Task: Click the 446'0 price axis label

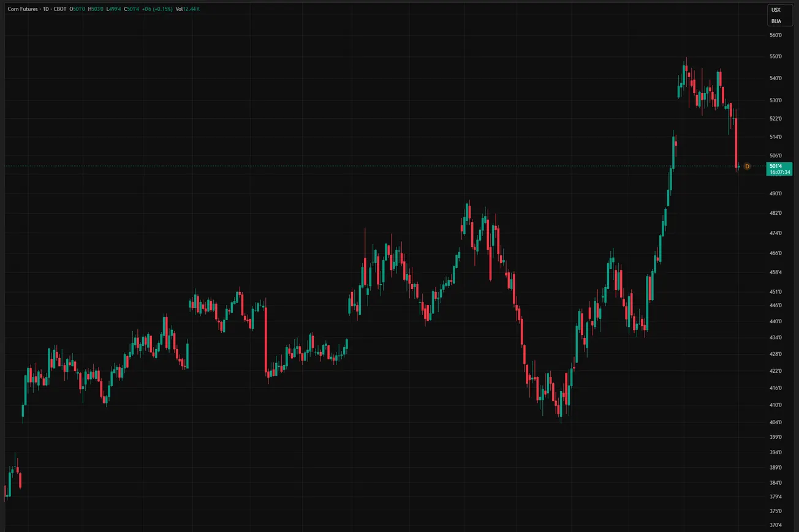Action: [x=776, y=305]
